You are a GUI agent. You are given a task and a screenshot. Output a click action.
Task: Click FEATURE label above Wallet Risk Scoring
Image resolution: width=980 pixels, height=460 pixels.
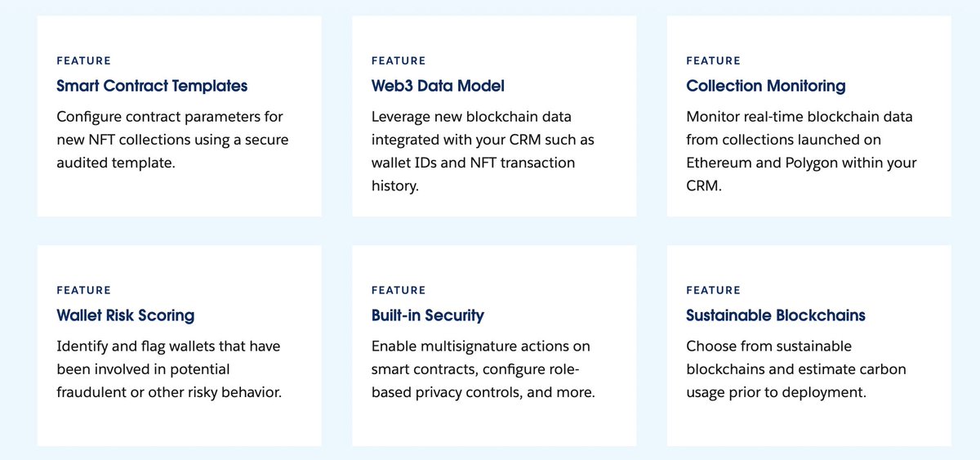(x=84, y=290)
